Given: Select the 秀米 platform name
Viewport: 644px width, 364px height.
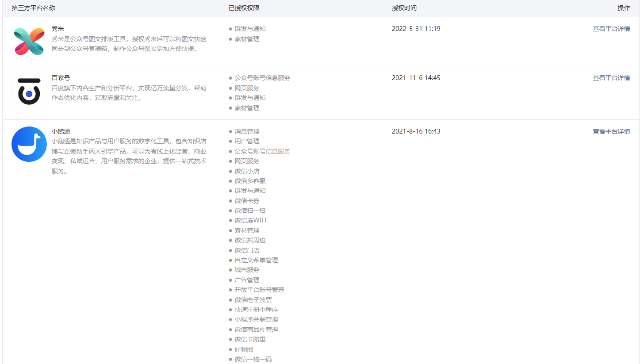Looking at the screenshot, I should (x=58, y=29).
